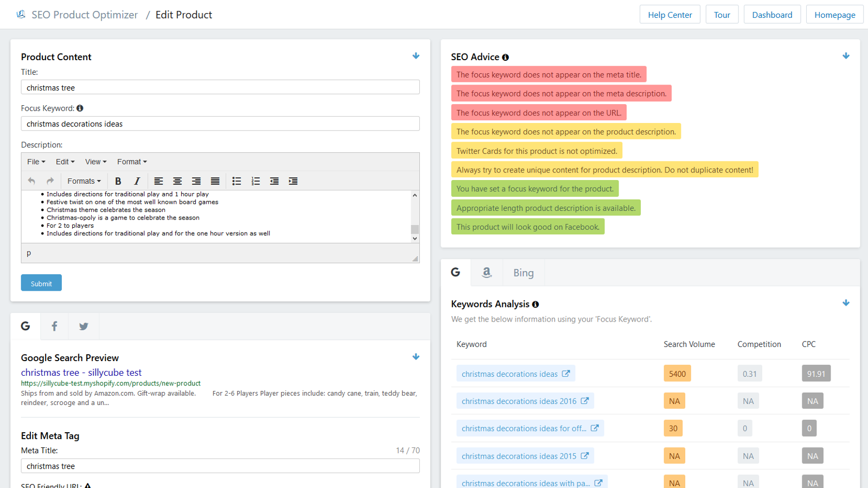Click the SEO Product Optimizer logo icon
This screenshot has width=868, height=488.
(x=21, y=15)
